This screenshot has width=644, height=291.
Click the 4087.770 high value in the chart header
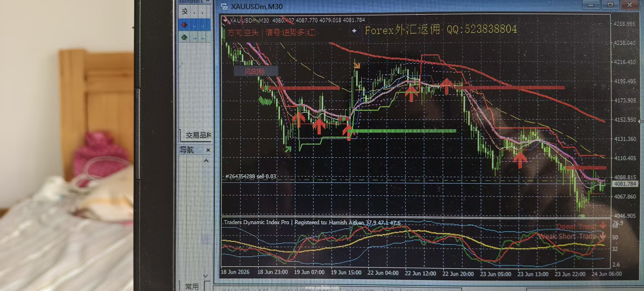[x=306, y=20]
